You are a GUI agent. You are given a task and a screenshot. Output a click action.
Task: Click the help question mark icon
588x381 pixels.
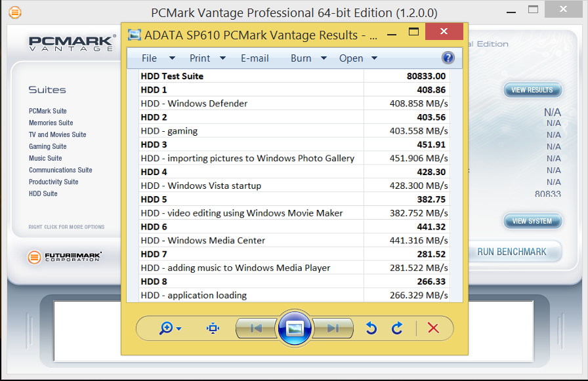(448, 58)
